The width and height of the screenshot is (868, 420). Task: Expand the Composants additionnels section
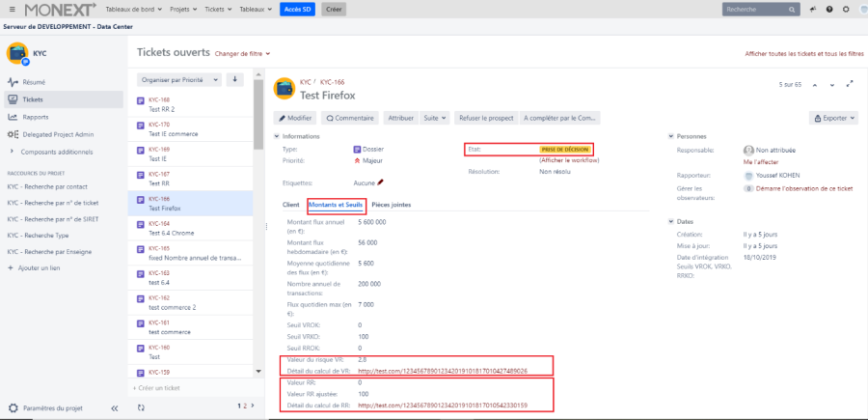(13, 152)
